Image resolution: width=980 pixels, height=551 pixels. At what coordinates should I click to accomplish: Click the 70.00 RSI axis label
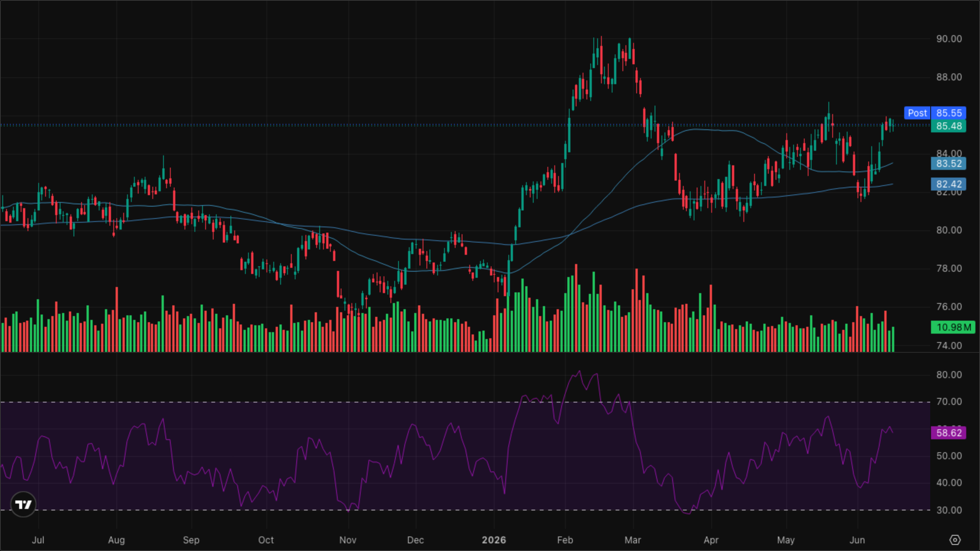pyautogui.click(x=949, y=401)
